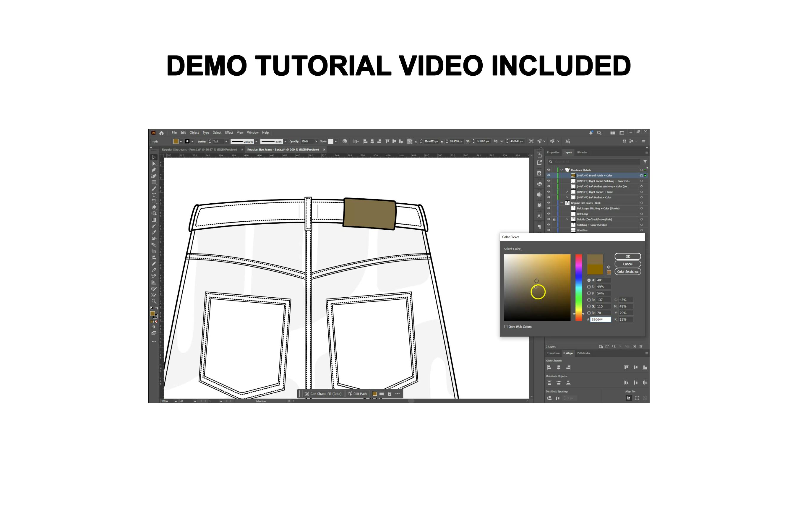This screenshot has width=798, height=532.
Task: Click the Edit Path button
Action: click(x=357, y=394)
